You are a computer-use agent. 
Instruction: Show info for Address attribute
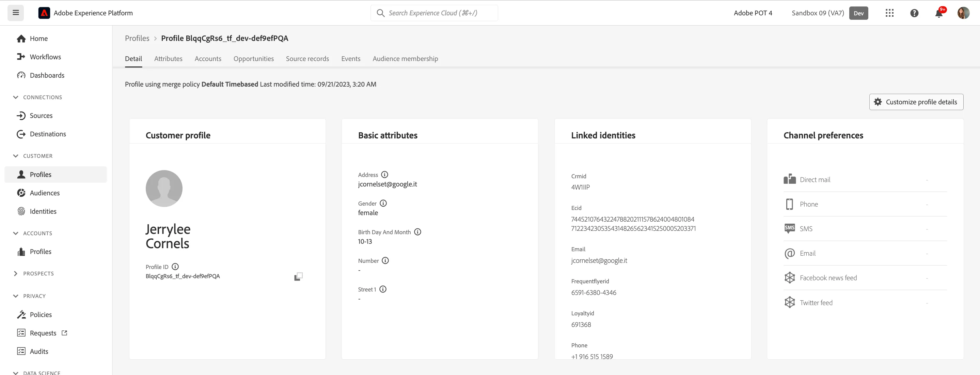click(385, 175)
